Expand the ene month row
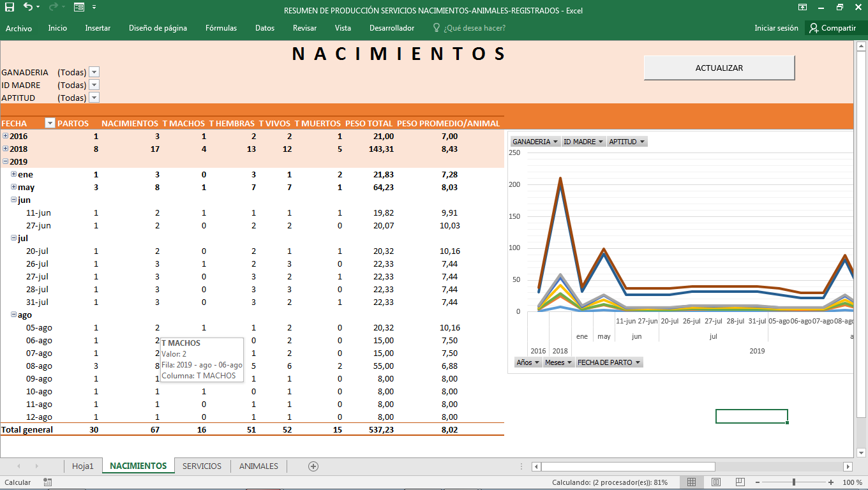 tap(14, 174)
